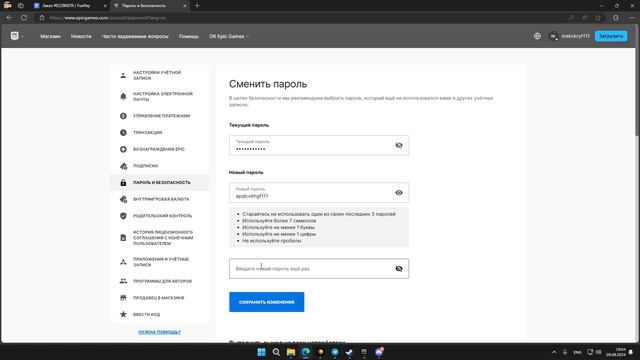
Task: Click the people icon for Программы для авторов
Action: [123, 281]
